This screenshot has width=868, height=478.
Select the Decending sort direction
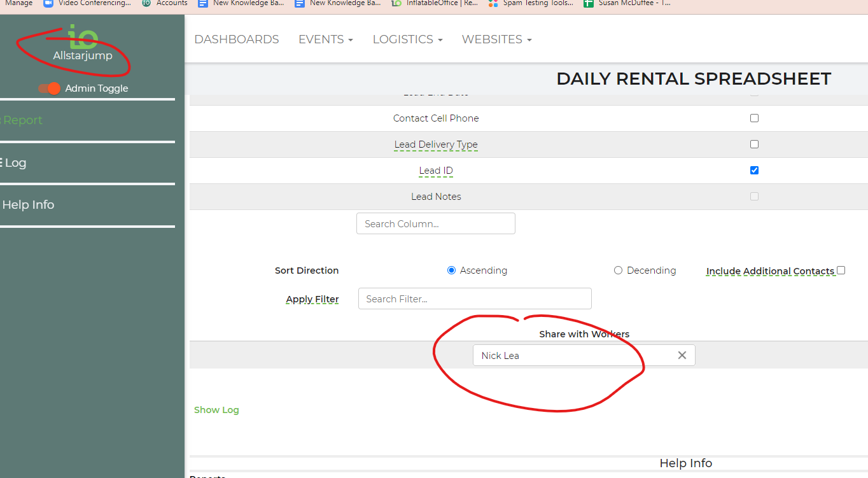[x=618, y=271]
